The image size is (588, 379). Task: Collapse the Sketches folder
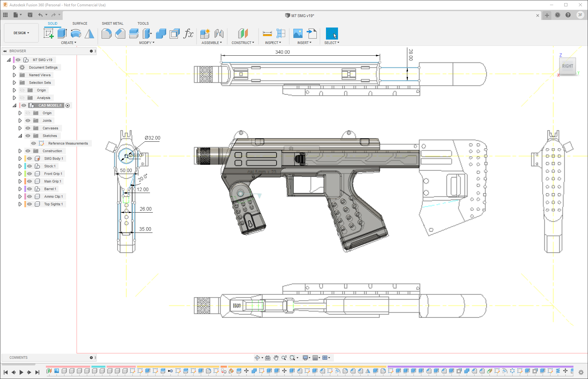click(x=20, y=136)
